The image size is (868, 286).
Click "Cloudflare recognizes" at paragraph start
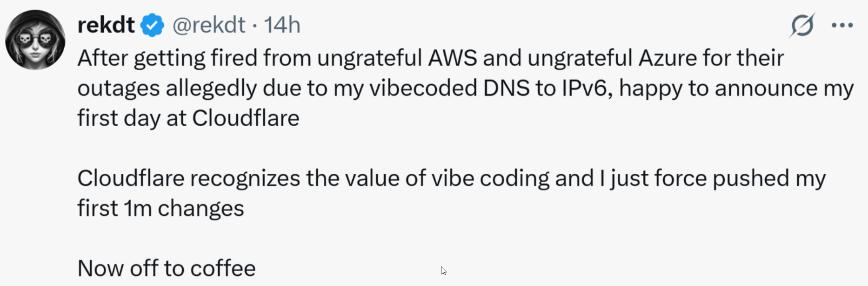pyautogui.click(x=188, y=179)
